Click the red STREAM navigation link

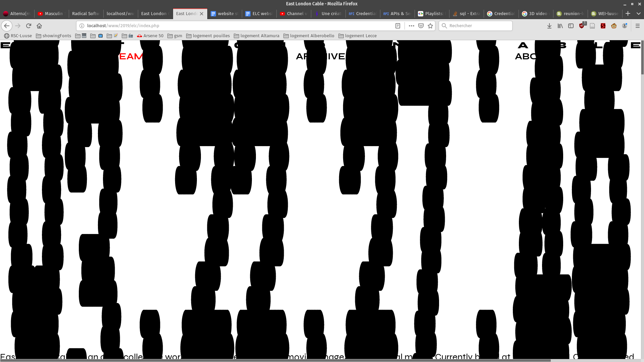tap(131, 57)
